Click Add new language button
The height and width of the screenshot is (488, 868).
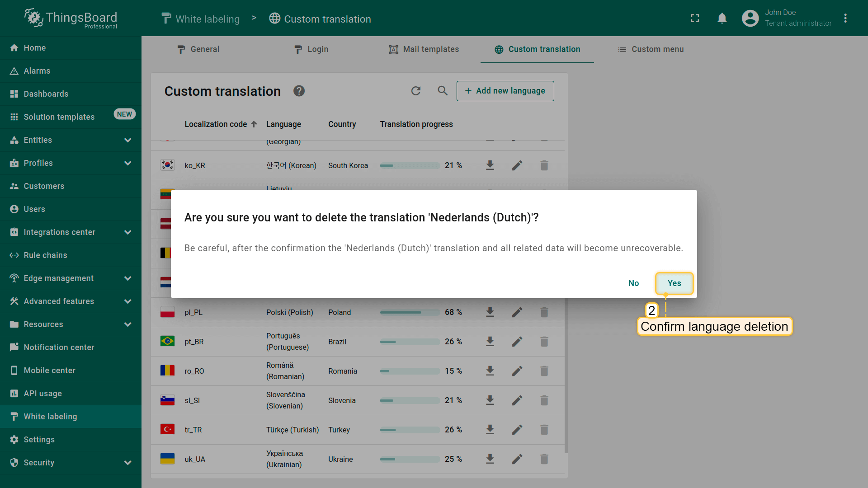505,91
